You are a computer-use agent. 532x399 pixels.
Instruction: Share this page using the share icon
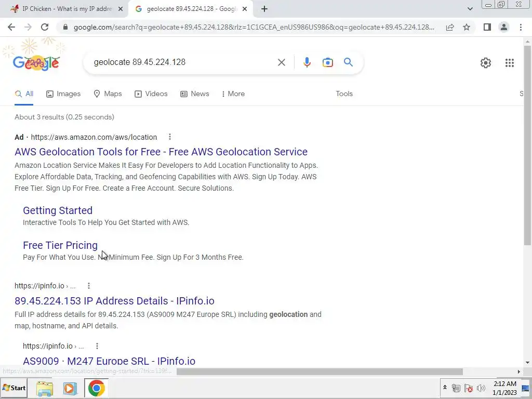pyautogui.click(x=450, y=27)
